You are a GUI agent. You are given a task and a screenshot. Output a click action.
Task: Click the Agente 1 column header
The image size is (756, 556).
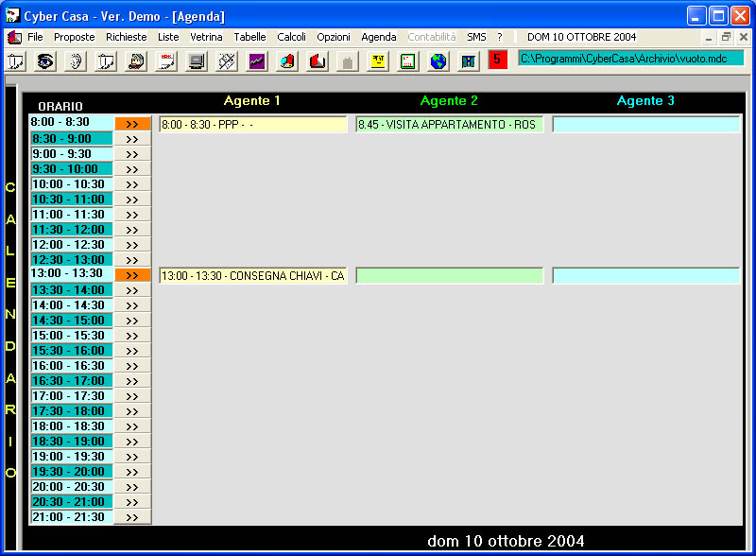(251, 100)
